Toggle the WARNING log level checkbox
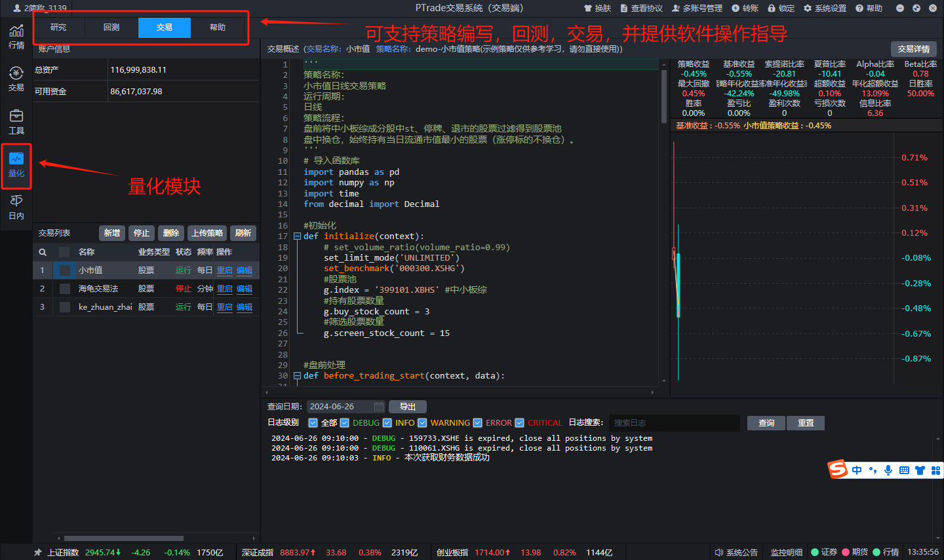944x560 pixels. pyautogui.click(x=422, y=423)
